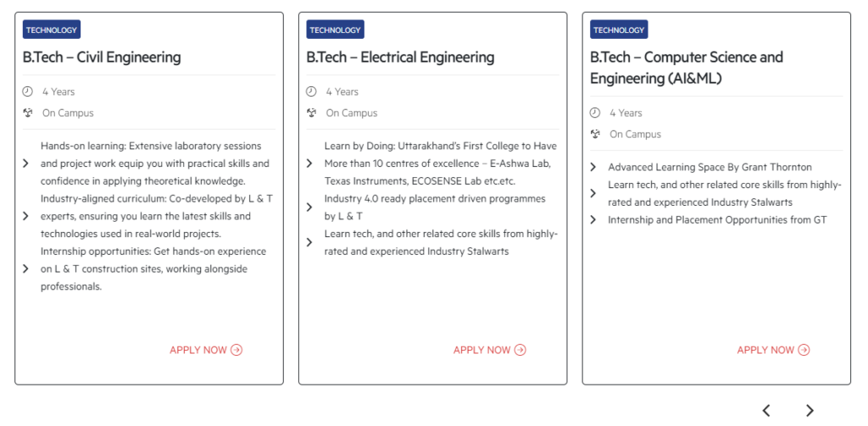Open the B.Tech – Electrical Engineering title
868x426 pixels.
pyautogui.click(x=400, y=57)
